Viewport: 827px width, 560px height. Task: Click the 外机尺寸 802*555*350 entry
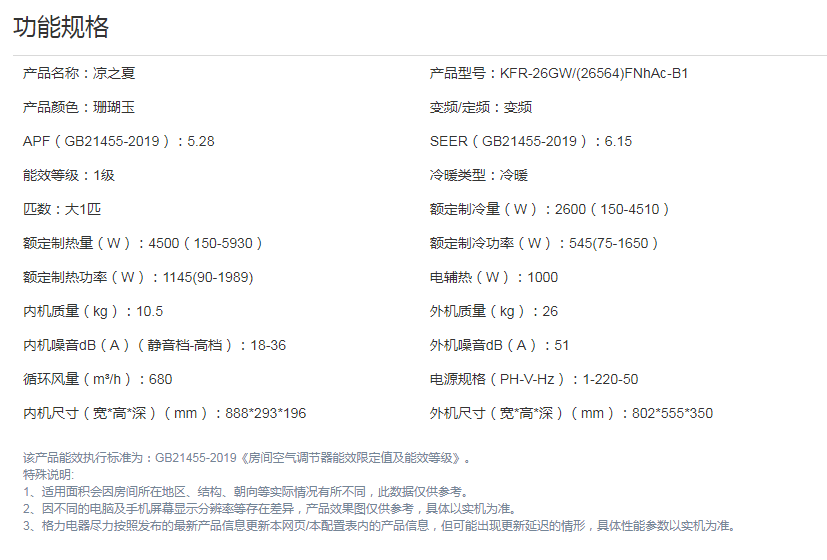click(571, 413)
